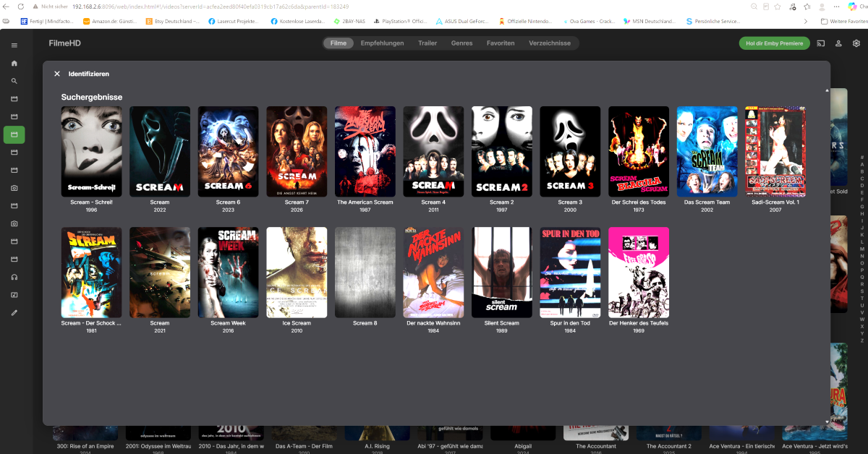
Task: Select the Favoriten tab
Action: coord(501,43)
